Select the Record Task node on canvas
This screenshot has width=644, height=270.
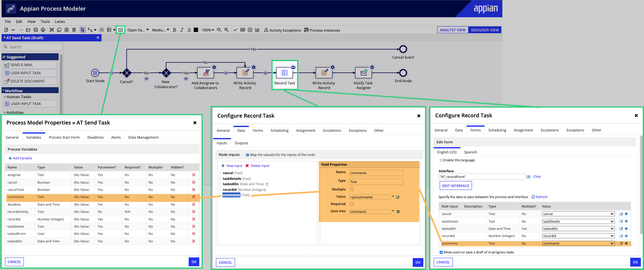[x=285, y=73]
